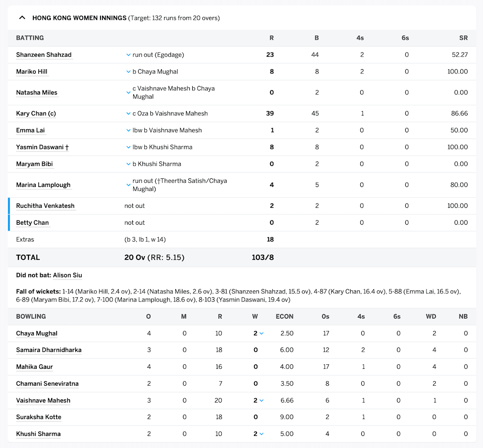Collapse the Hong Kong Women Innings section
The height and width of the screenshot is (448, 483).
tap(22, 18)
